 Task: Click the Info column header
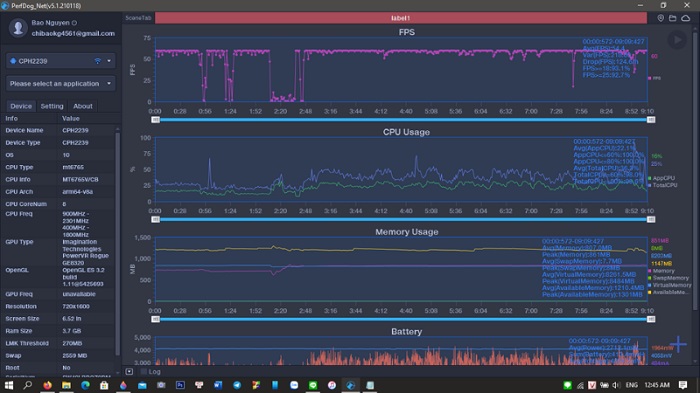point(12,118)
